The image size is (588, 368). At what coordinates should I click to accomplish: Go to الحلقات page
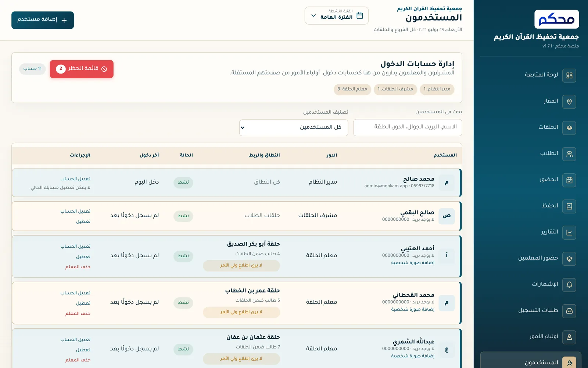531,127
